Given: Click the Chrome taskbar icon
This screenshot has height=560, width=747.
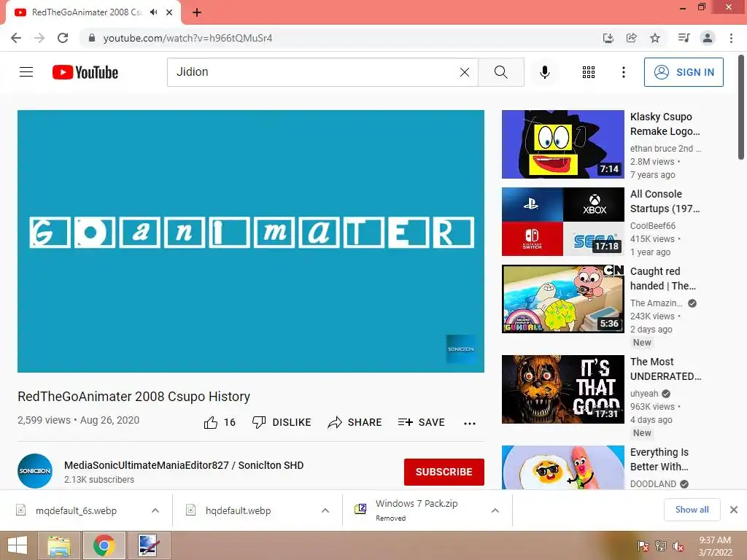Looking at the screenshot, I should [x=104, y=545].
